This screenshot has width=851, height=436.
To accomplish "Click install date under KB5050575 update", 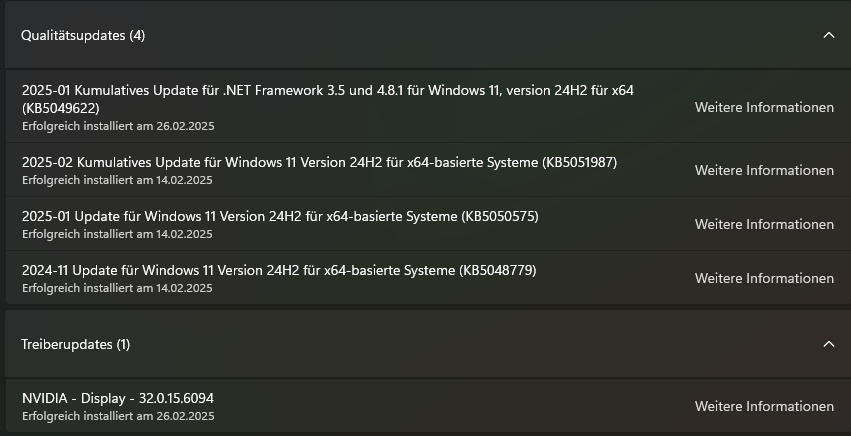I will point(118,234).
